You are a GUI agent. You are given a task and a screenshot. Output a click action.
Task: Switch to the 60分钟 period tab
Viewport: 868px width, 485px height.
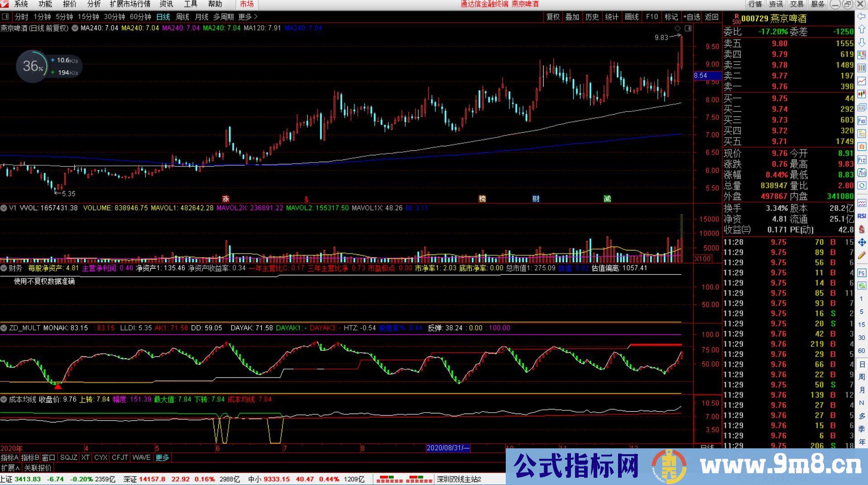pyautogui.click(x=140, y=17)
